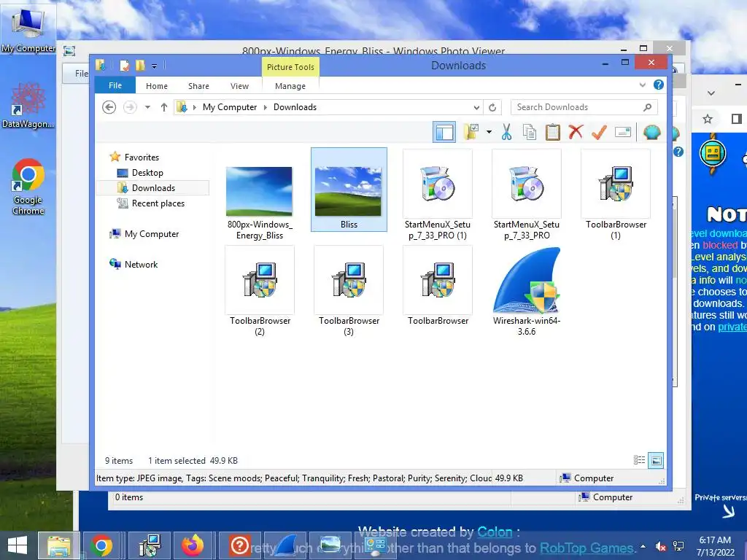Open the address bar history dropdown
747x560 pixels.
[x=476, y=107]
